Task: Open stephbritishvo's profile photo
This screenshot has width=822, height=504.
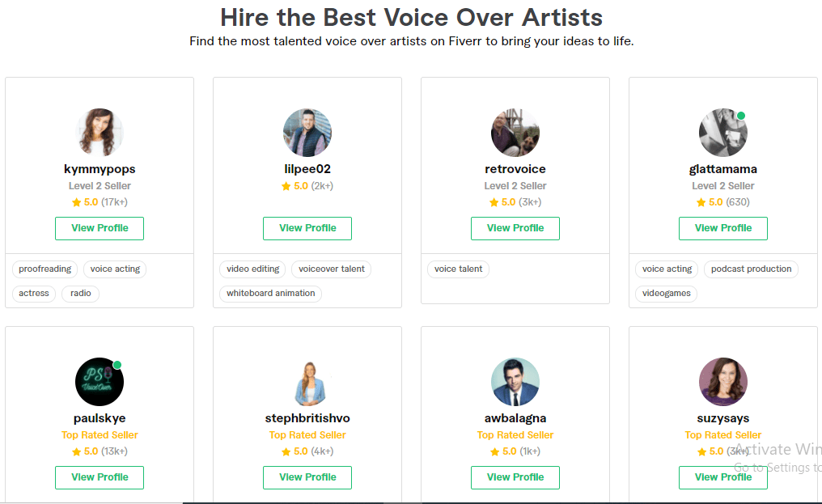Action: point(307,382)
